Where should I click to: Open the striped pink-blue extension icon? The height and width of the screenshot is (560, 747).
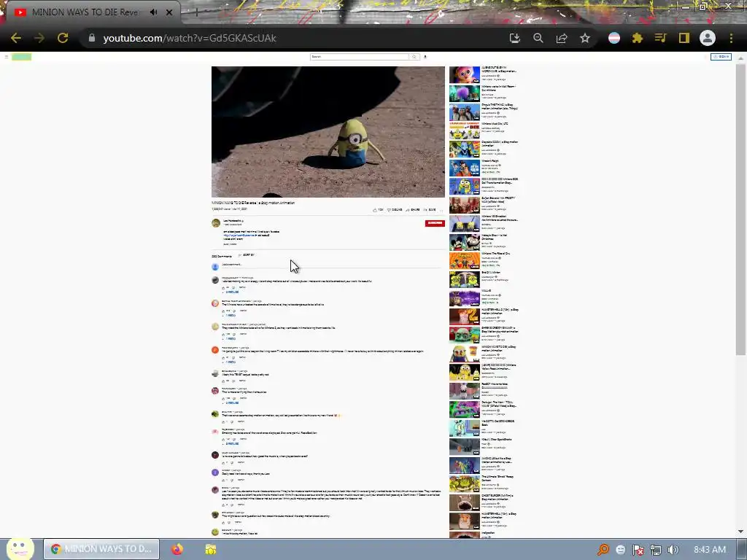614,38
